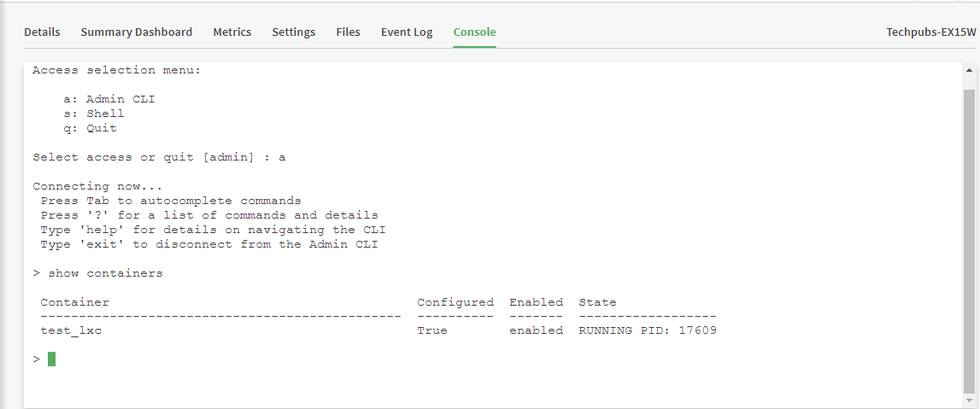Image resolution: width=980 pixels, height=409 pixels.
Task: Click the Techpubs-EX15W device name
Action: click(x=930, y=32)
